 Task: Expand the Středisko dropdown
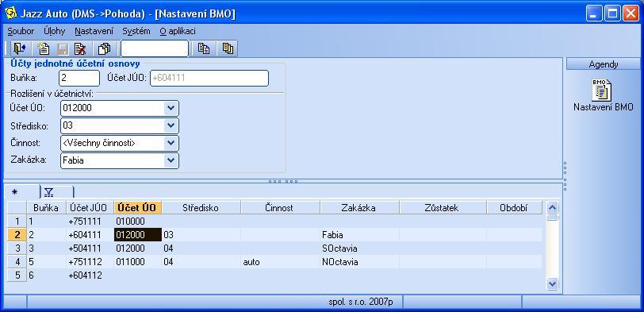(171, 125)
